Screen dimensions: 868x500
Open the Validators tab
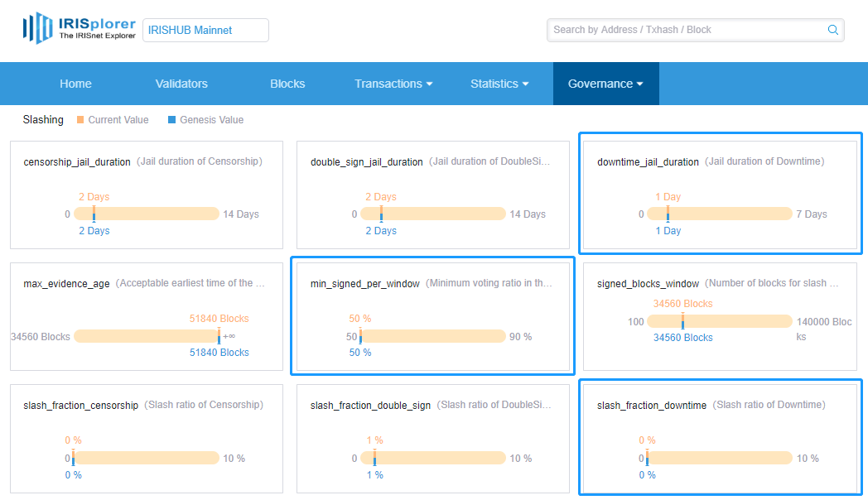point(181,84)
